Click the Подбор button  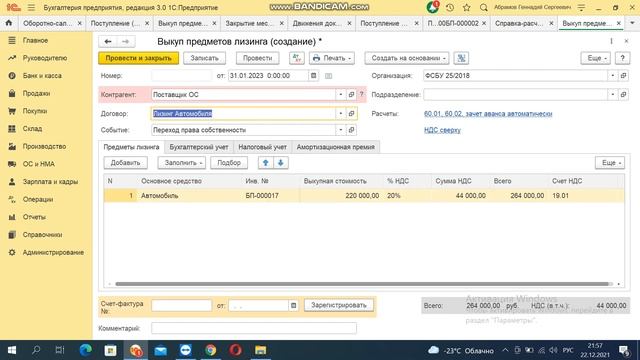(x=229, y=162)
